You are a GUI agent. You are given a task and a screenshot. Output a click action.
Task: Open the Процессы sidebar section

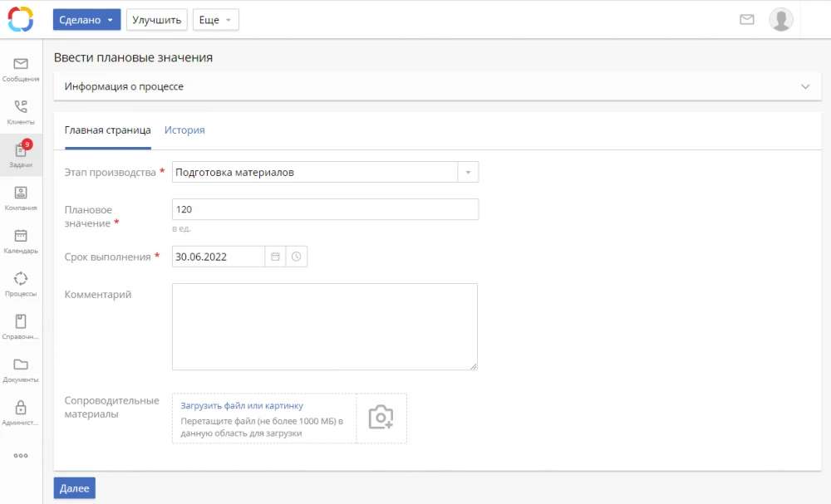coord(21,283)
